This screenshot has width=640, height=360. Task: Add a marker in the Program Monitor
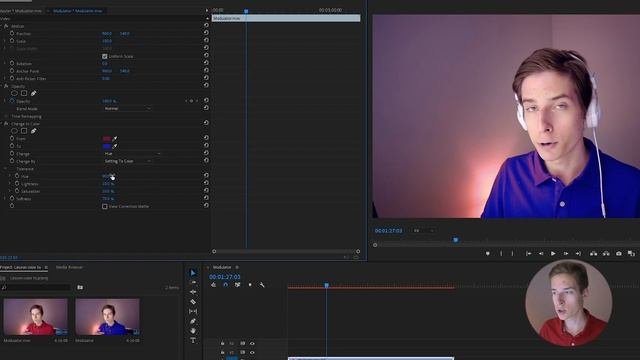pos(487,253)
